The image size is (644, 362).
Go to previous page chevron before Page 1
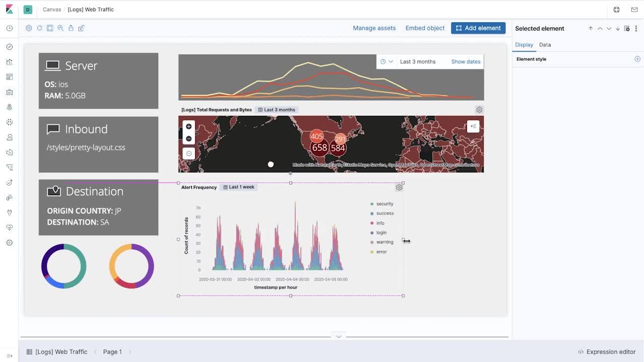(95, 352)
